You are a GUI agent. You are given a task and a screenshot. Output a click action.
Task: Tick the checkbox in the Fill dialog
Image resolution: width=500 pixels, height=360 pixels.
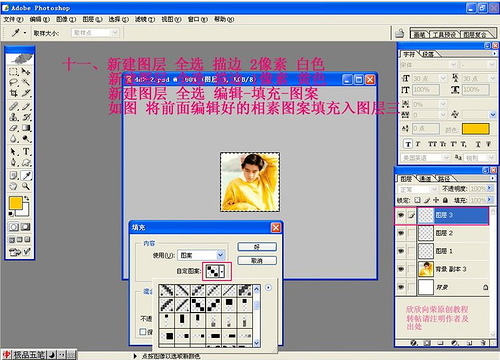pos(143,332)
